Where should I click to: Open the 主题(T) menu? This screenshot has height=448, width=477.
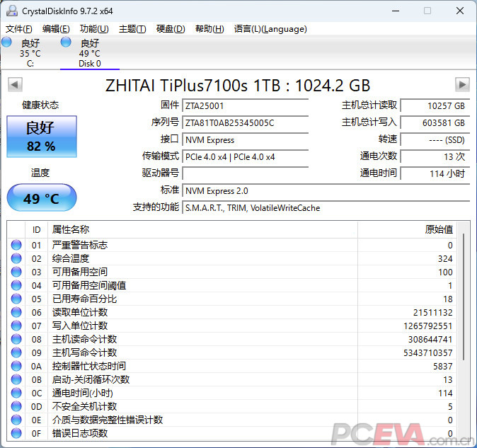[132, 29]
